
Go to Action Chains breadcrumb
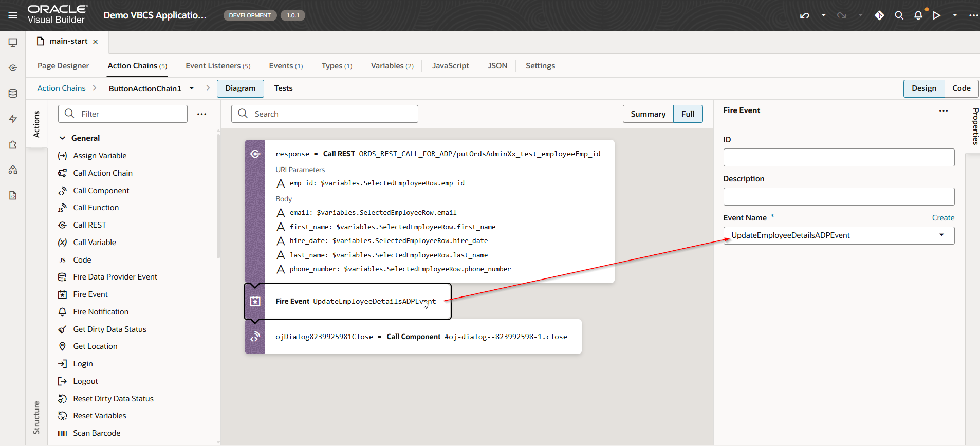[61, 88]
